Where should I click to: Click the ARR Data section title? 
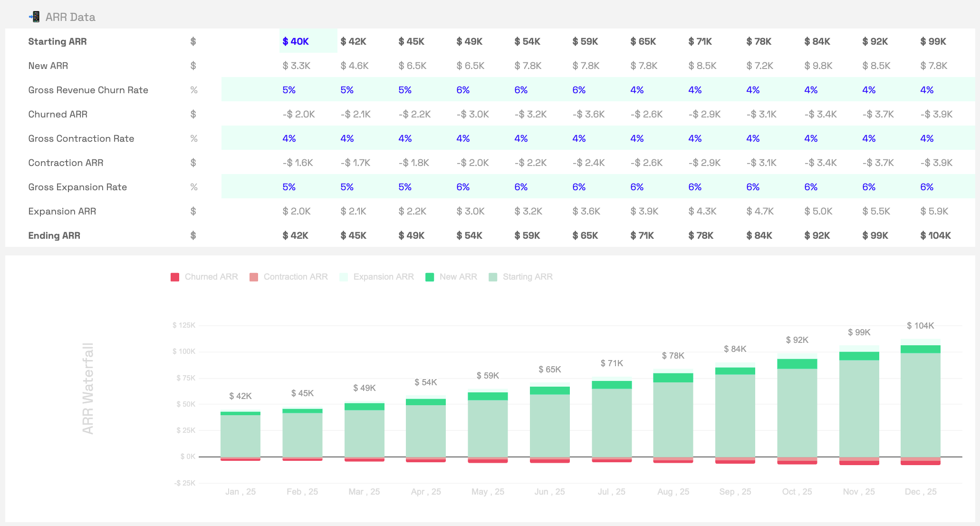[70, 17]
